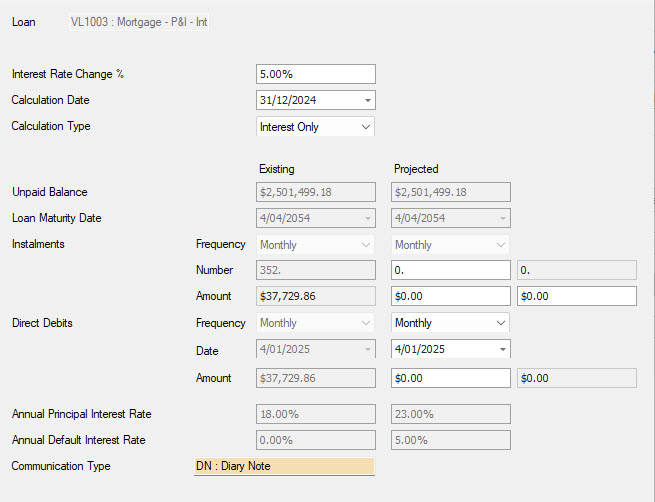
Task: Open Projected Direct Debits Frequency Monthly dropdown
Action: (x=450, y=323)
